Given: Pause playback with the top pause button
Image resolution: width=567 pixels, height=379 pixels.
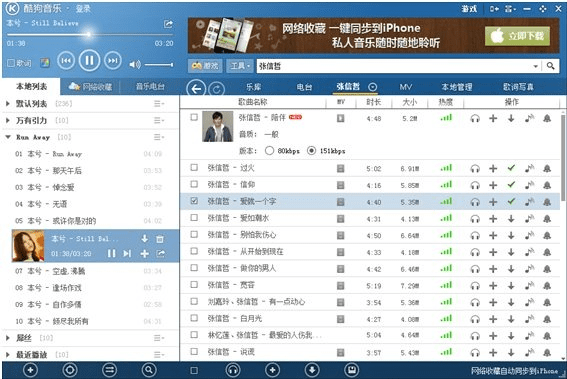Looking at the screenshot, I should point(89,60).
